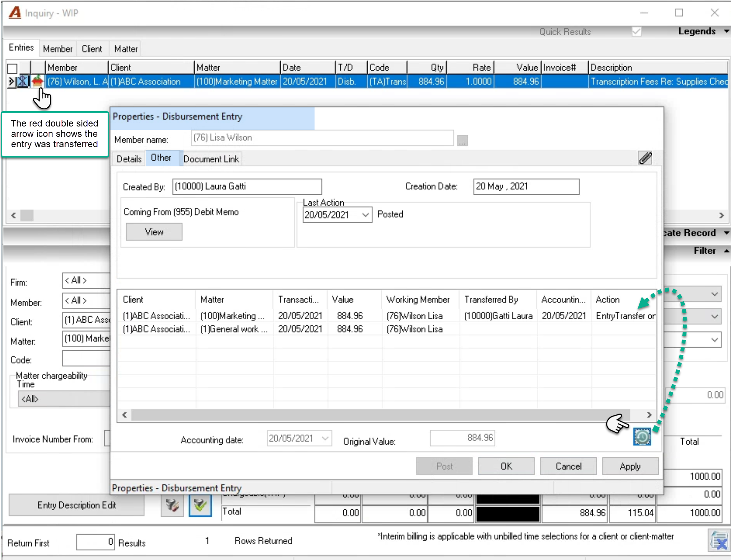Click the Created By input field
Screen dimensions: 731x560
pyautogui.click(x=247, y=187)
